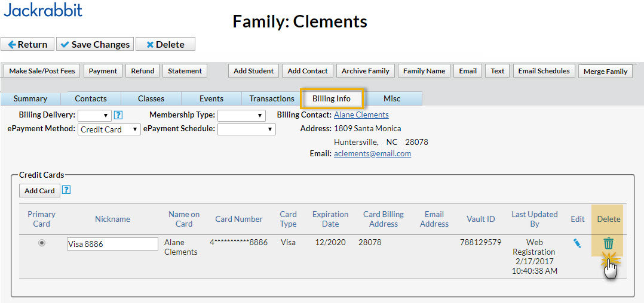
Task: Click the card Nickname text field
Action: point(112,244)
